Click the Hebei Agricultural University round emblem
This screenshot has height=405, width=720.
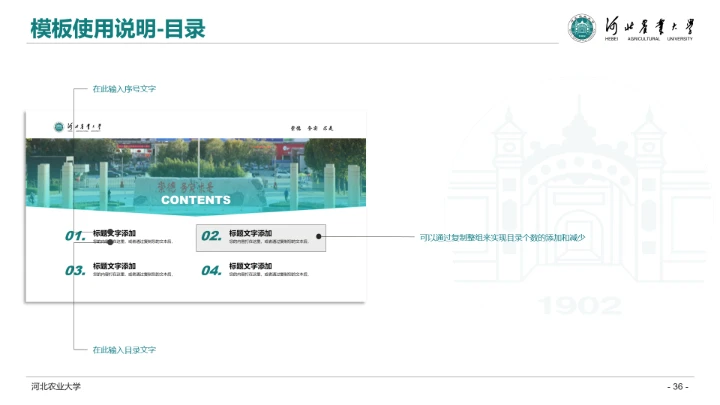pyautogui.click(x=582, y=28)
